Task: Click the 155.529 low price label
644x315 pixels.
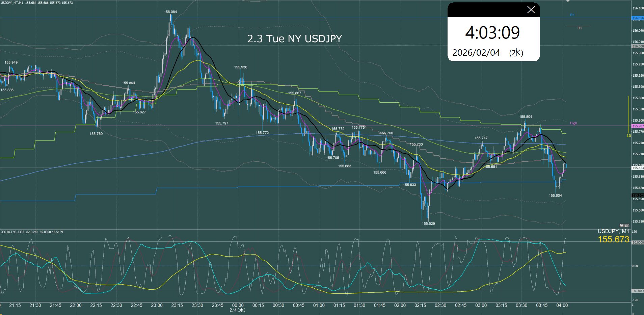Action: click(x=428, y=224)
